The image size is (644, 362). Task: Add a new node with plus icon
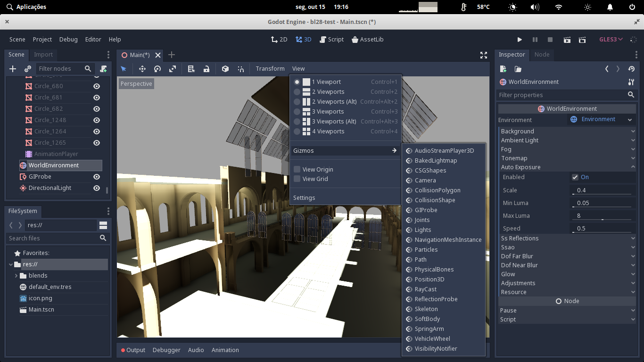coord(13,69)
